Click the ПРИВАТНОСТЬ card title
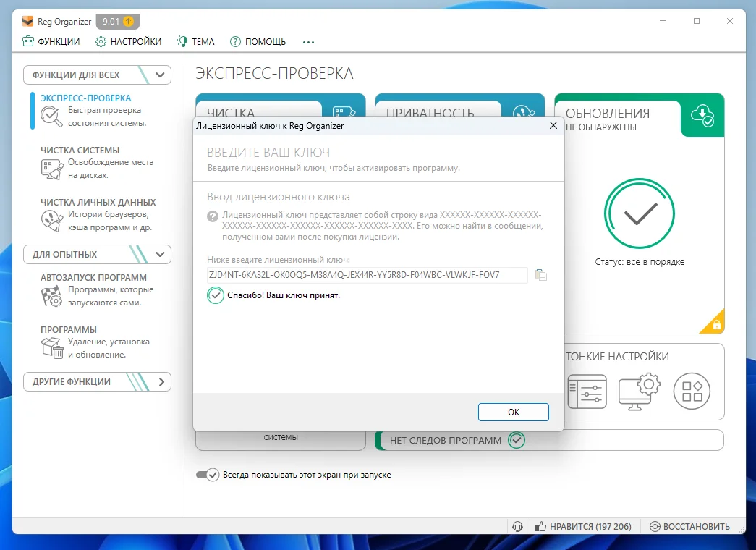The width and height of the screenshot is (756, 550). pyautogui.click(x=430, y=112)
